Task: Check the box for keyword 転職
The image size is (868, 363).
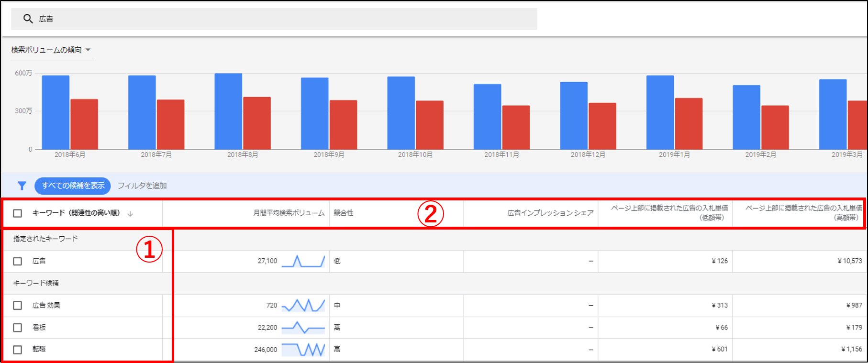Action: click(18, 350)
